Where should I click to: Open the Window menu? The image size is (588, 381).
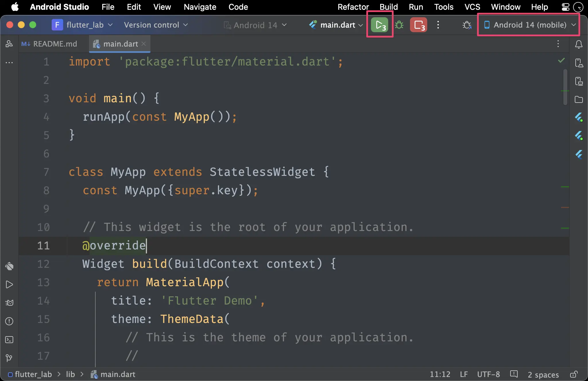click(506, 7)
